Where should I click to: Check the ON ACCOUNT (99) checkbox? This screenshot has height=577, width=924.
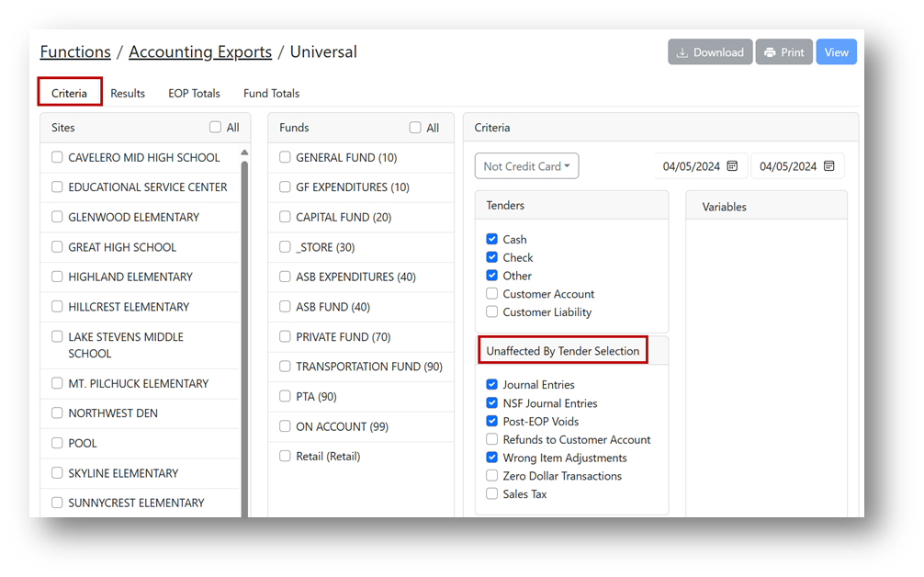(286, 426)
